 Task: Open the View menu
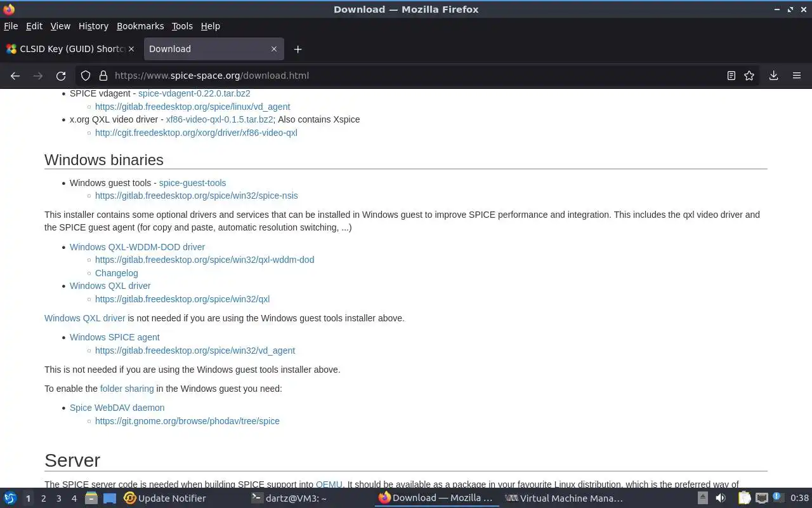click(60, 26)
